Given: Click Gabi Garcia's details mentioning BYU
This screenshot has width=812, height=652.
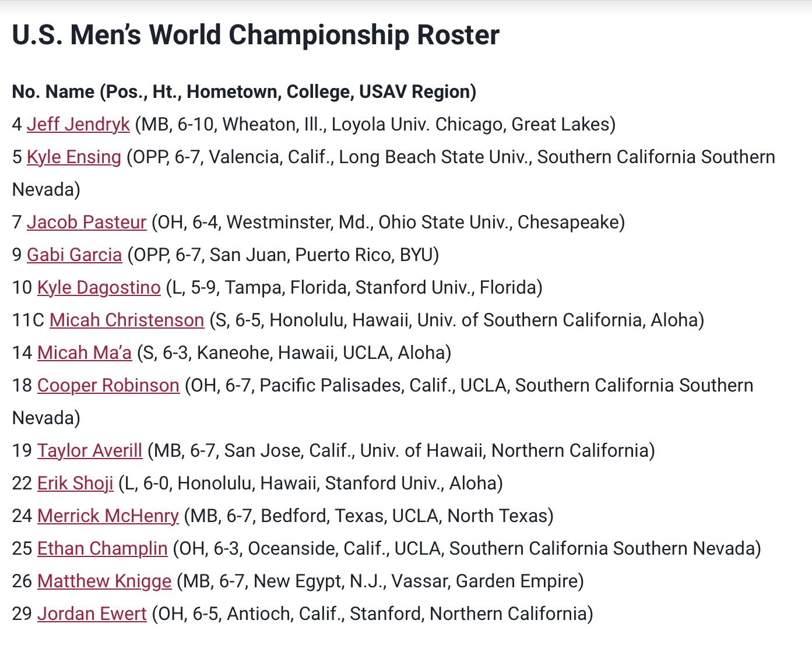Looking at the screenshot, I should point(283,255).
